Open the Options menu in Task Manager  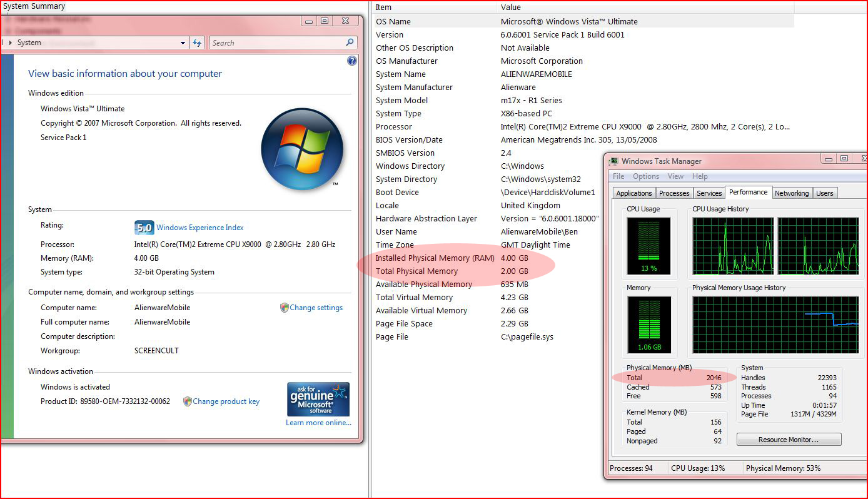click(x=646, y=176)
